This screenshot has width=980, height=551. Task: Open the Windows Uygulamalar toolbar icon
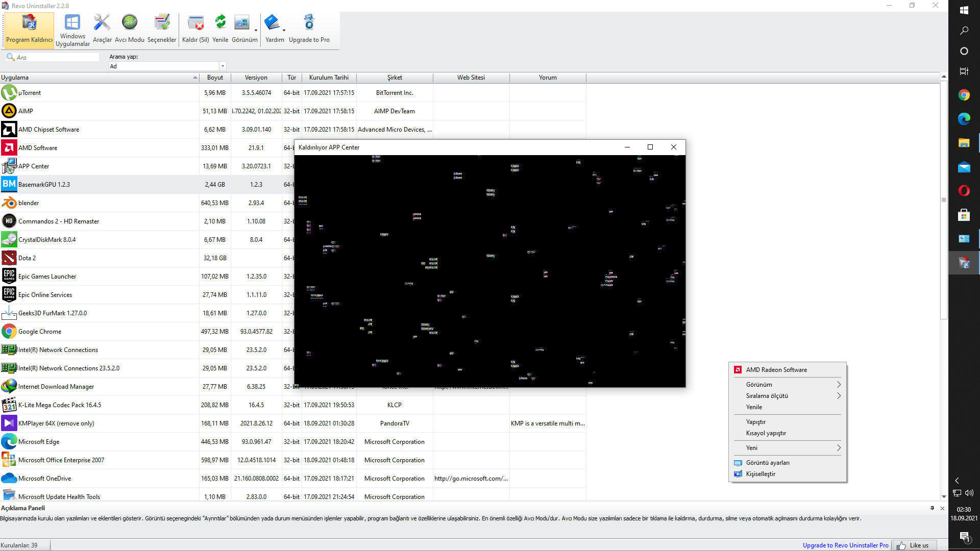click(x=72, y=30)
